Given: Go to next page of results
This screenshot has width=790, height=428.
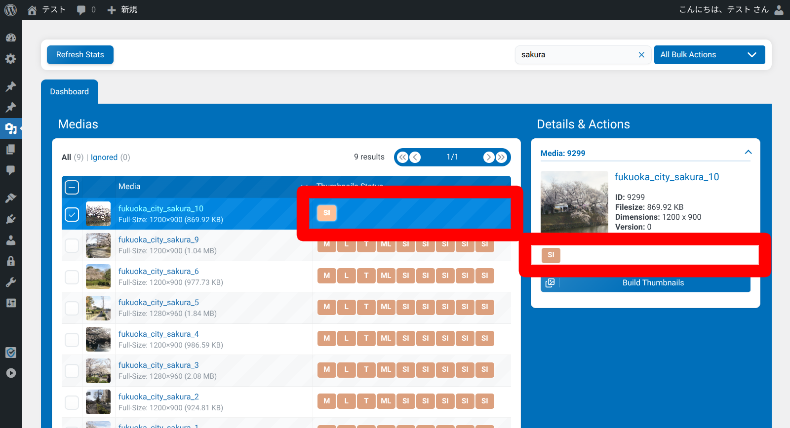Looking at the screenshot, I should [489, 157].
